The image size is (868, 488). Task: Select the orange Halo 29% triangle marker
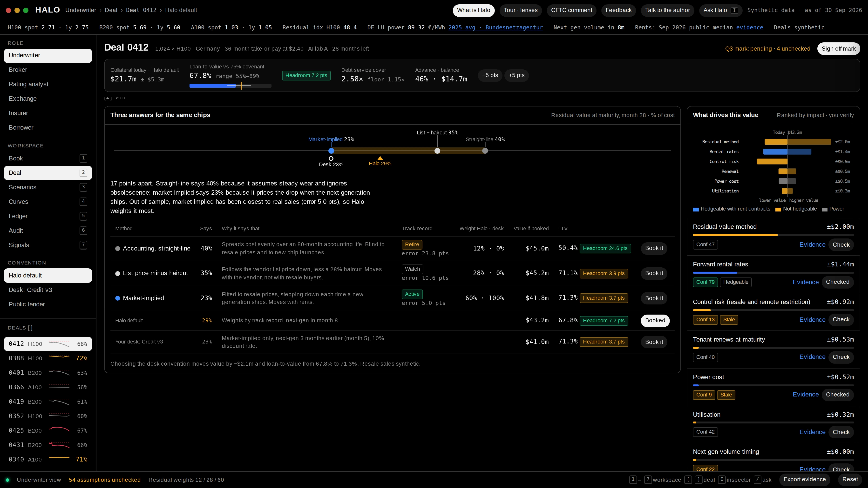[x=380, y=158]
